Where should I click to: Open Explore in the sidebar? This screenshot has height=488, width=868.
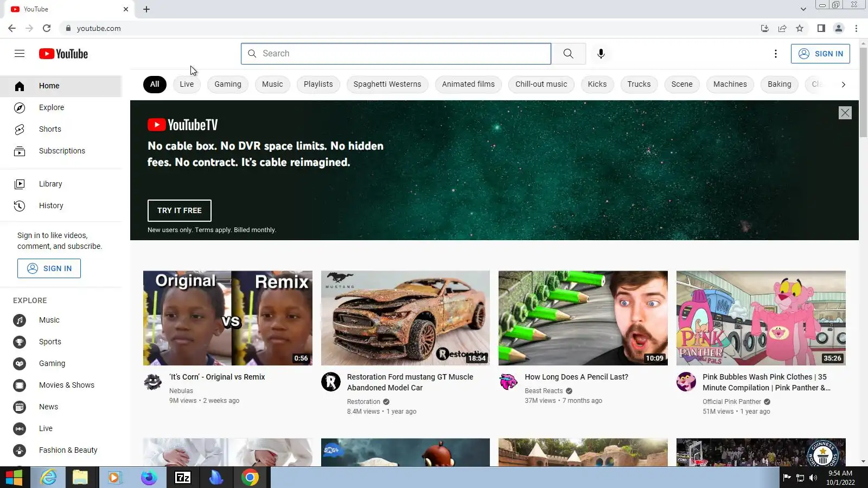click(x=61, y=107)
